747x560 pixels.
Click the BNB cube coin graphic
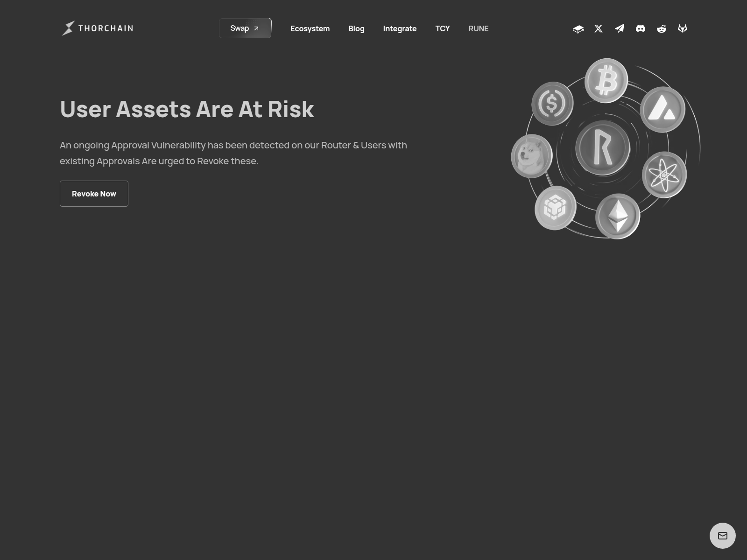pyautogui.click(x=555, y=208)
